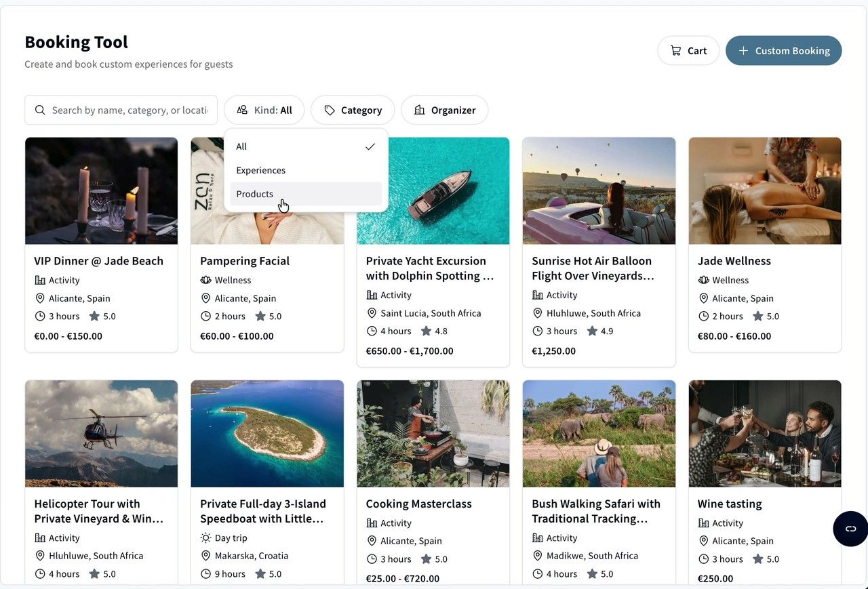Click the 'Private Full-day 3-Island Speedboat' title

point(263,511)
